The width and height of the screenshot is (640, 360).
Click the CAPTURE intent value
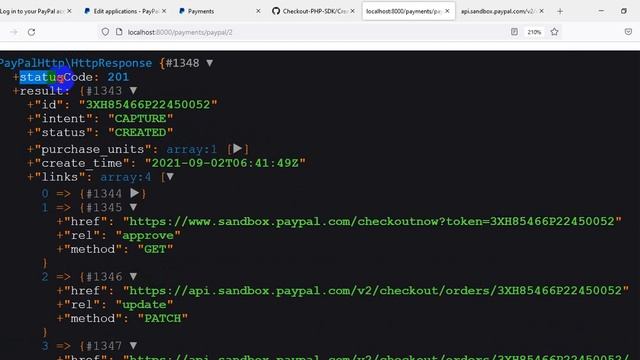coord(140,119)
